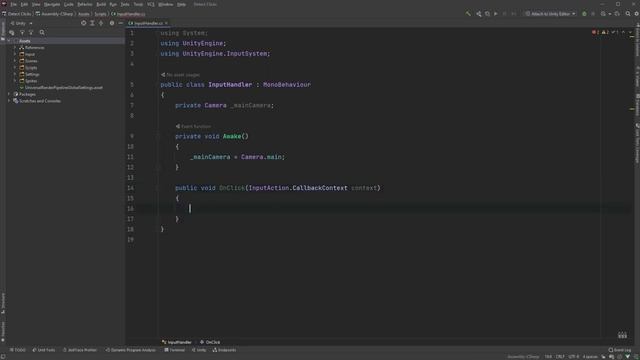Image resolution: width=640 pixels, height=360 pixels.
Task: Open the Attach to Unity Editor configuration dropdown
Action: coord(550,14)
